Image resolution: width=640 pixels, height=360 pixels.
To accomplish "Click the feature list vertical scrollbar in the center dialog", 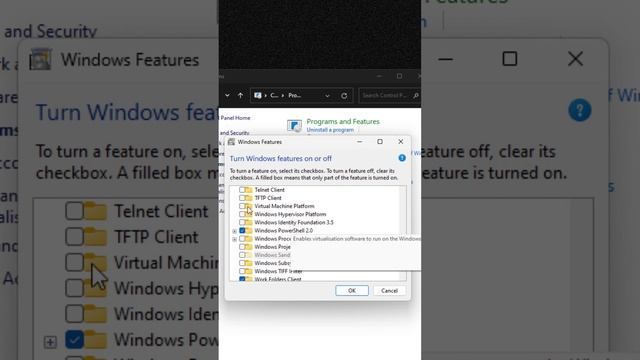I will tap(403, 233).
